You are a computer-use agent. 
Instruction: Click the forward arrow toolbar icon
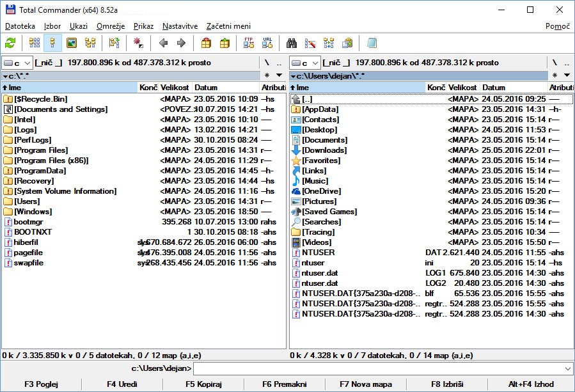point(181,43)
